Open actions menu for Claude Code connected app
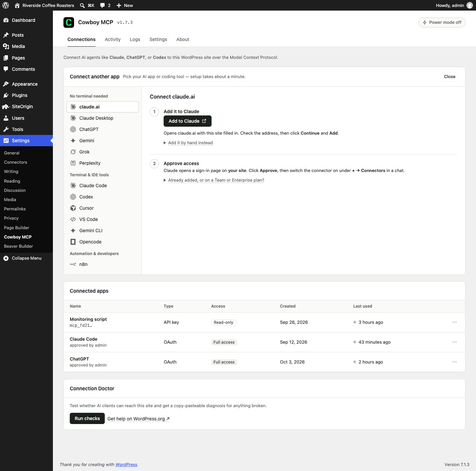 455,342
